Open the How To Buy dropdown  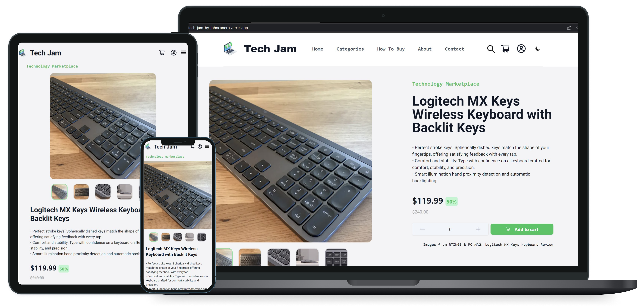pos(391,48)
